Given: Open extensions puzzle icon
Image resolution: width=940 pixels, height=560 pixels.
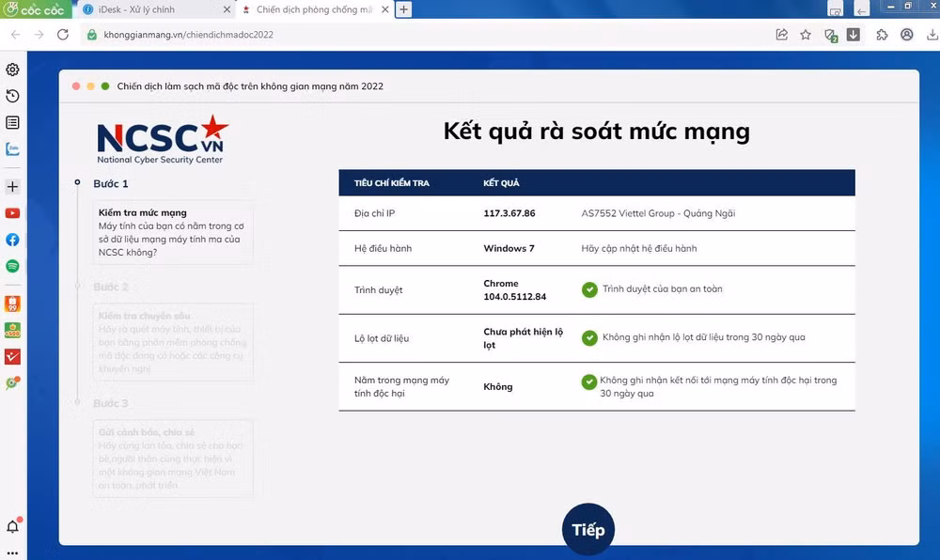Looking at the screenshot, I should coord(882,35).
